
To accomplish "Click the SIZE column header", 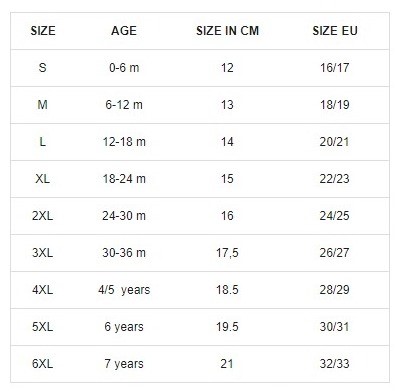I will (43, 31).
